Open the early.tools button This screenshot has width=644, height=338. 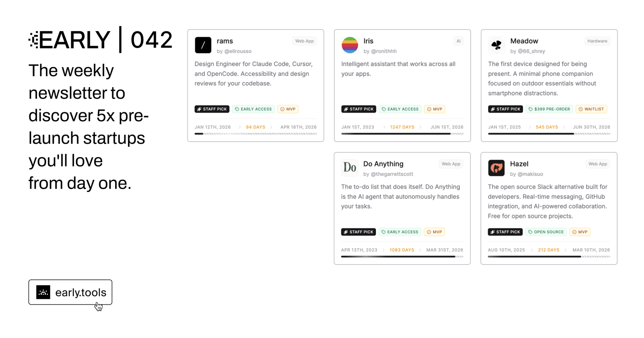[x=70, y=292]
